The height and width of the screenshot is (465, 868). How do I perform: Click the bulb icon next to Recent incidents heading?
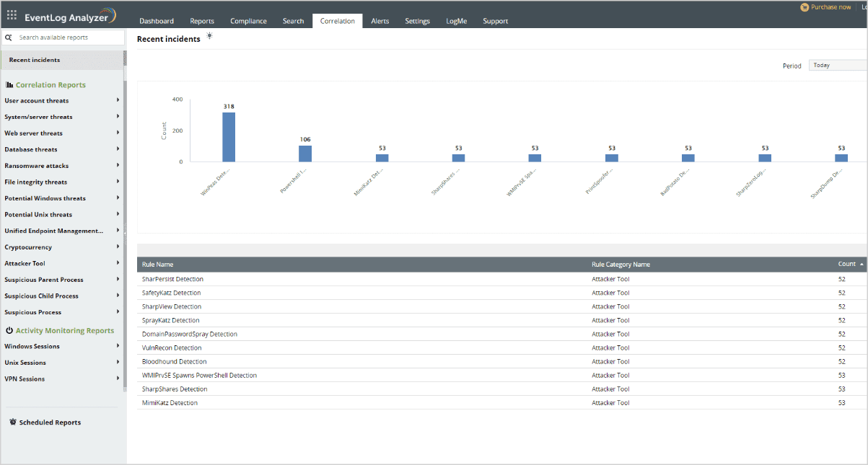(209, 36)
